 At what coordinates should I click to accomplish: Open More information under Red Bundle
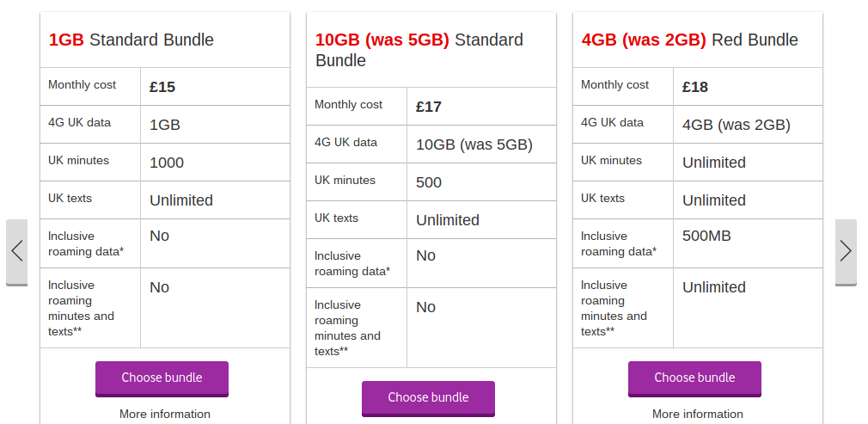coord(698,414)
